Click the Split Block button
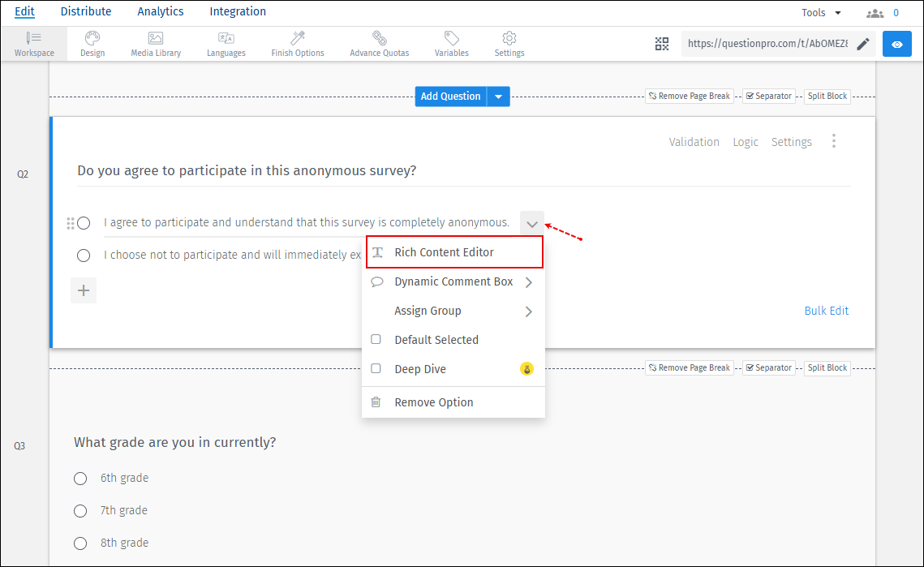Viewport: 924px width, 567px height. [x=827, y=96]
